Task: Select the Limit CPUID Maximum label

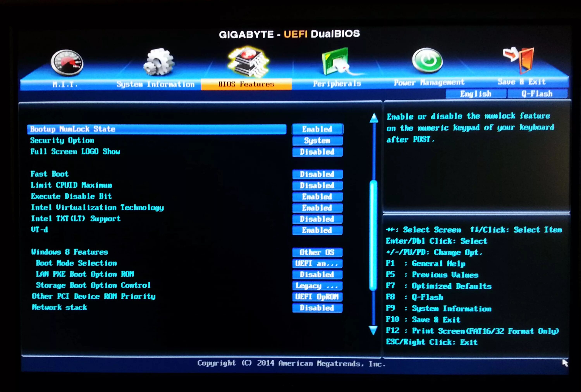Action: click(71, 185)
